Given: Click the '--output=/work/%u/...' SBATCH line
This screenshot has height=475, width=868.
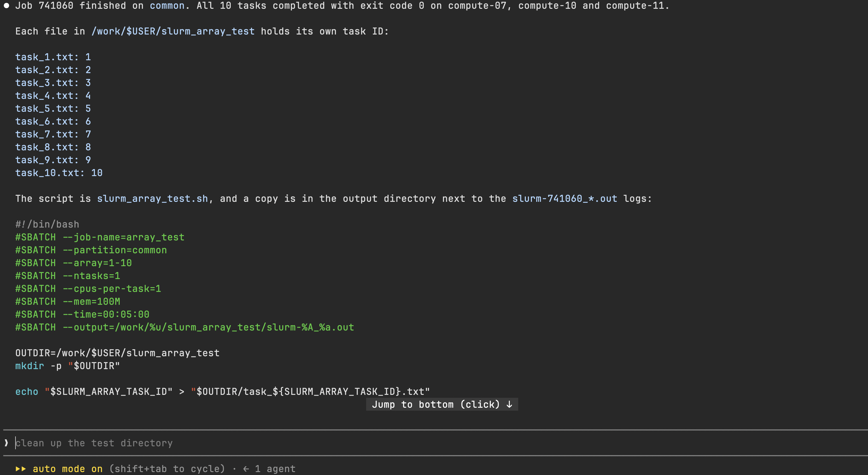Looking at the screenshot, I should tap(185, 327).
